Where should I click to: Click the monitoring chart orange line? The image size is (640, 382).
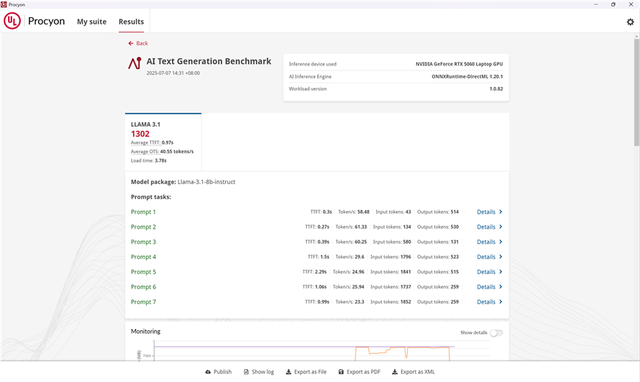pos(402,350)
